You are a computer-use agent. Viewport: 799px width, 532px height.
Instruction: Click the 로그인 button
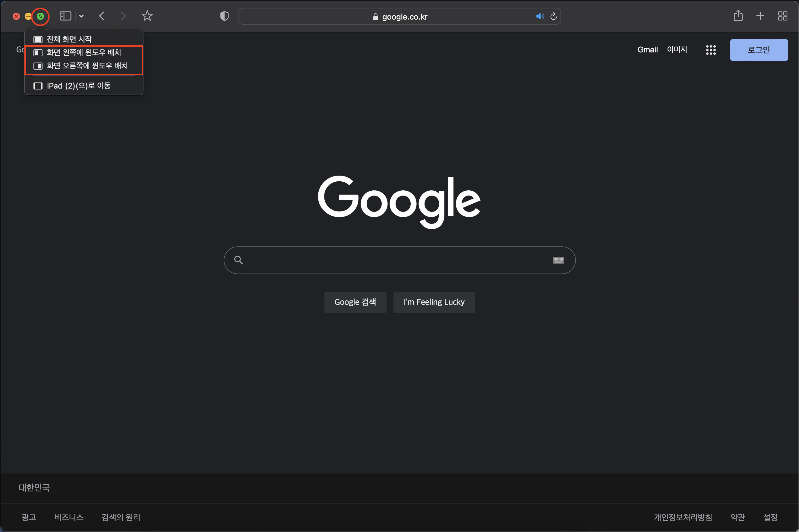pos(759,50)
